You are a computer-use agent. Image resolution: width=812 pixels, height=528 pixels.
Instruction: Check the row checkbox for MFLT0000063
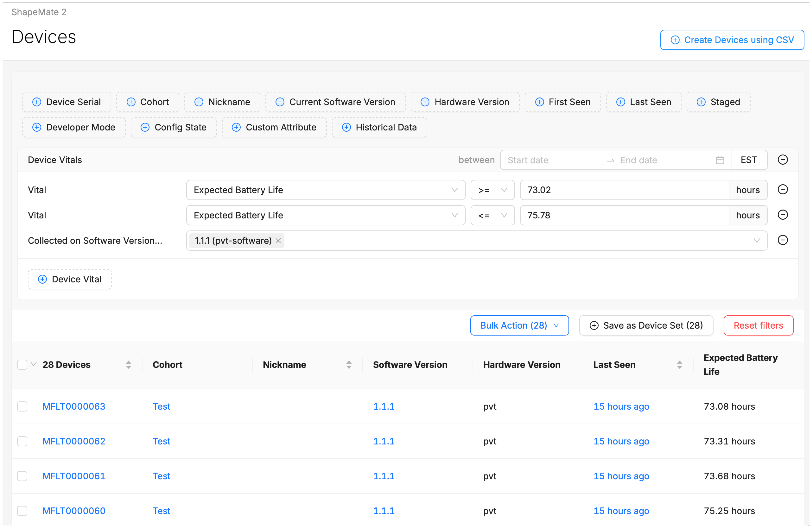click(x=22, y=406)
